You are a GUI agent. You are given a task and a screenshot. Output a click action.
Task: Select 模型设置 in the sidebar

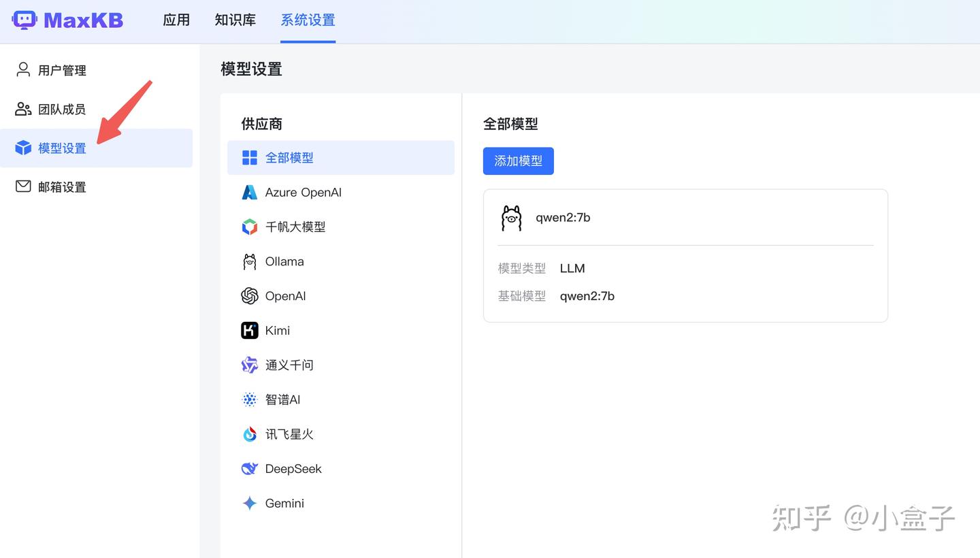pos(96,148)
